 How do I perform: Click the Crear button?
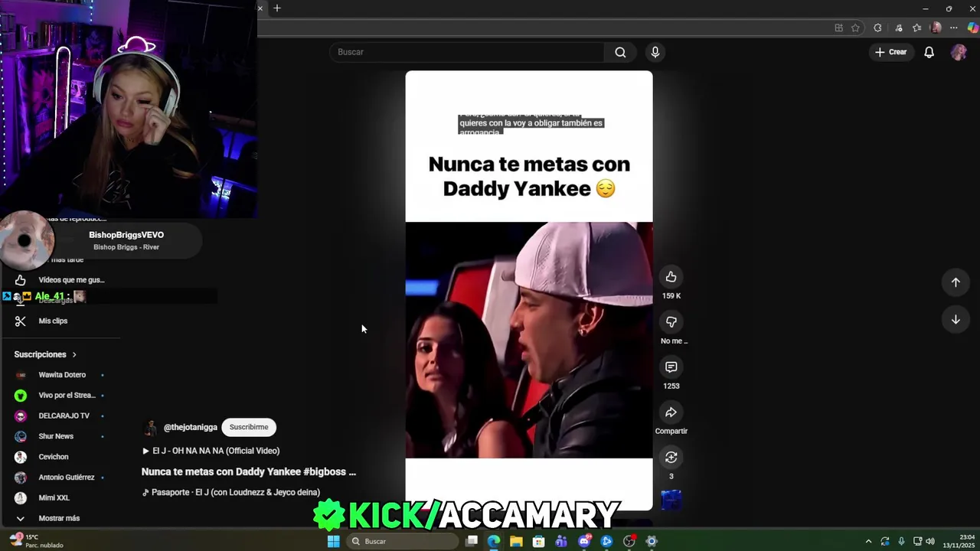point(891,52)
